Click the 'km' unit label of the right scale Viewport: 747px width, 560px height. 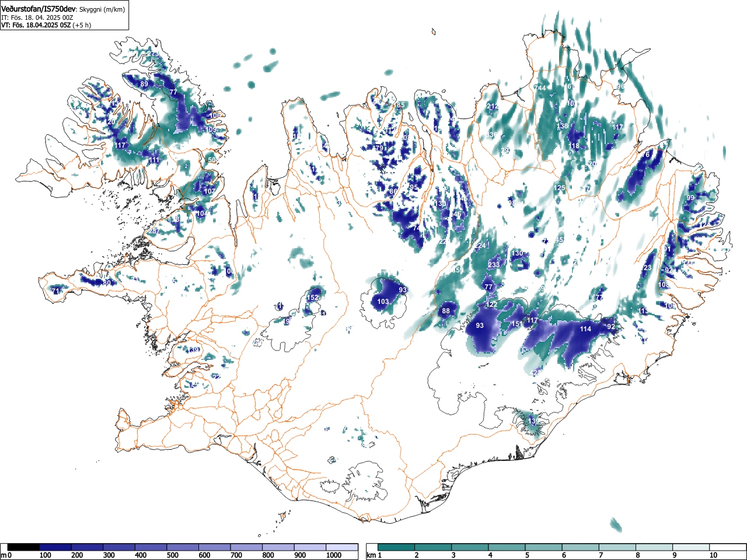tap(371, 555)
